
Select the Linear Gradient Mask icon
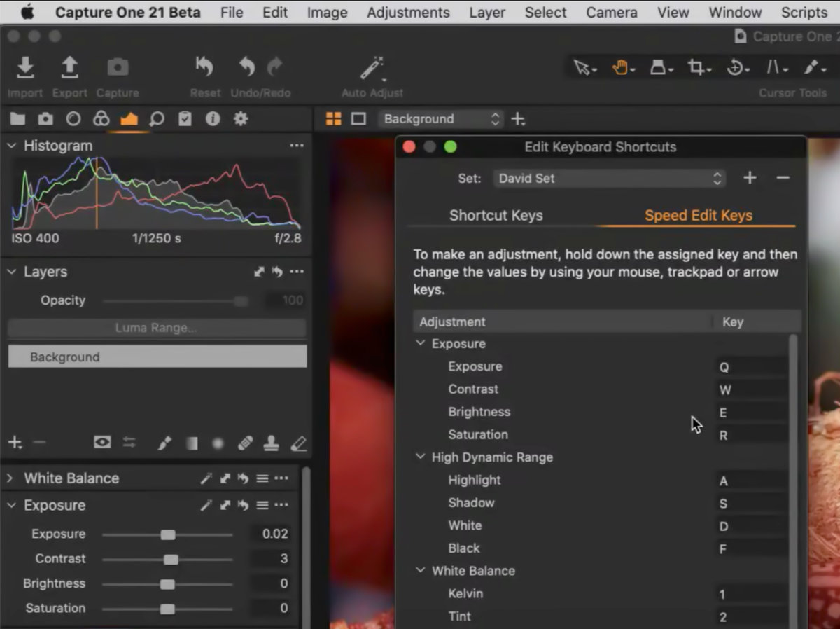[192, 443]
